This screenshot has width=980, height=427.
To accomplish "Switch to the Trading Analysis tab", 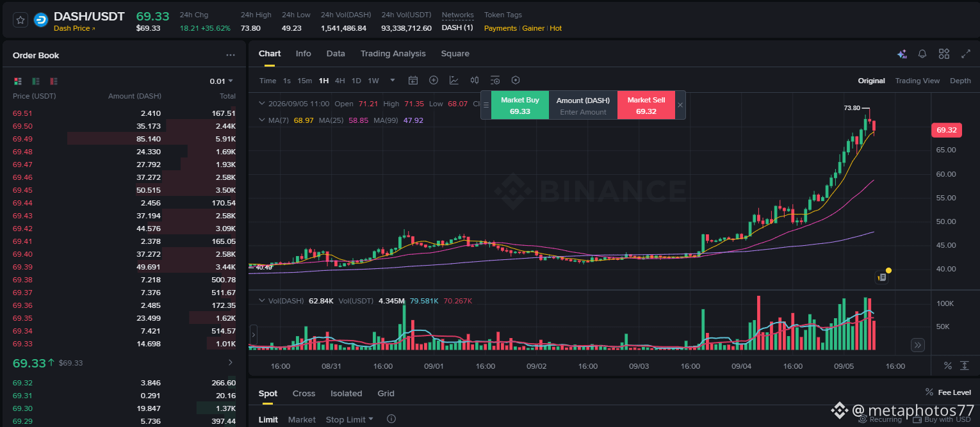I will tap(393, 54).
